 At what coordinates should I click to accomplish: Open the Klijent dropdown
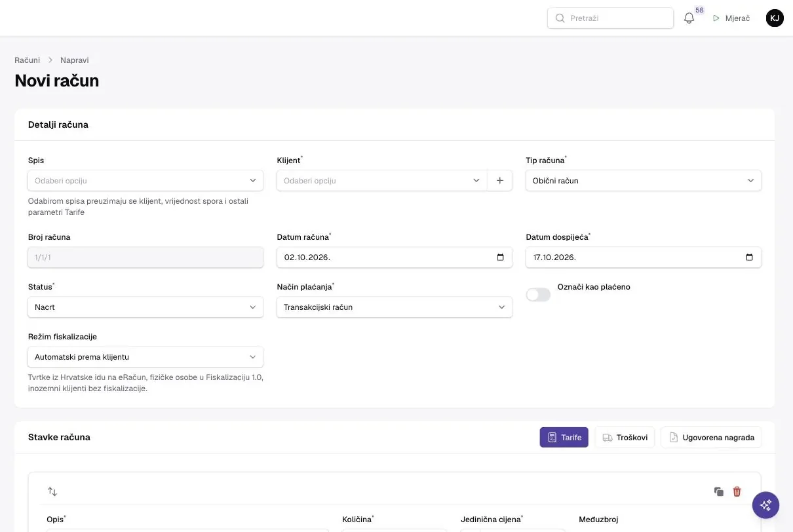(382, 181)
